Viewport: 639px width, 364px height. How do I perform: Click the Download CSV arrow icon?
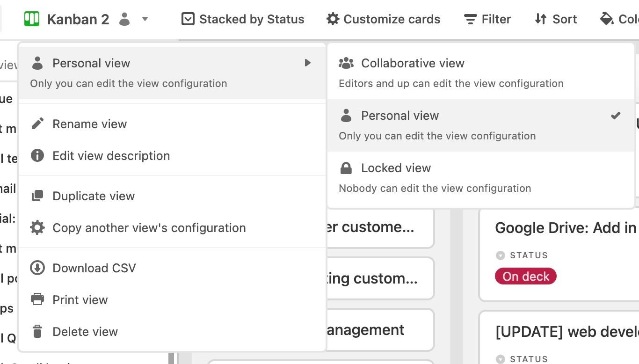[x=37, y=268]
